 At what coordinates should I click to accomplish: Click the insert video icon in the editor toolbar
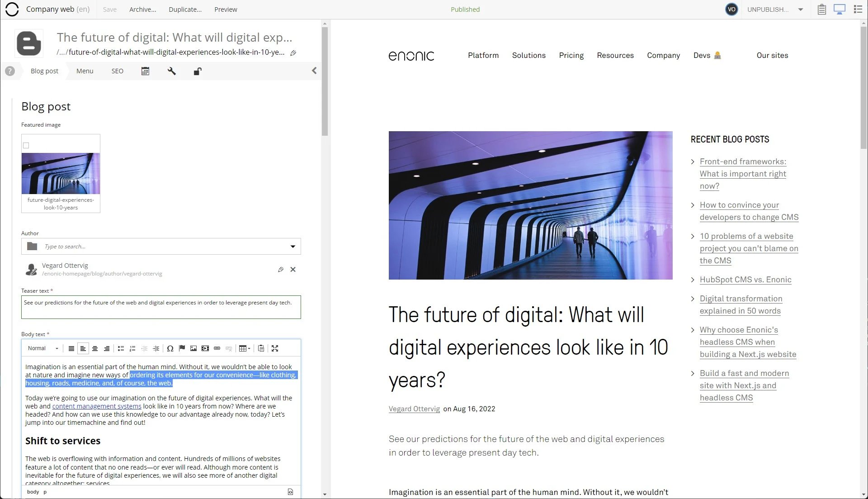(205, 348)
